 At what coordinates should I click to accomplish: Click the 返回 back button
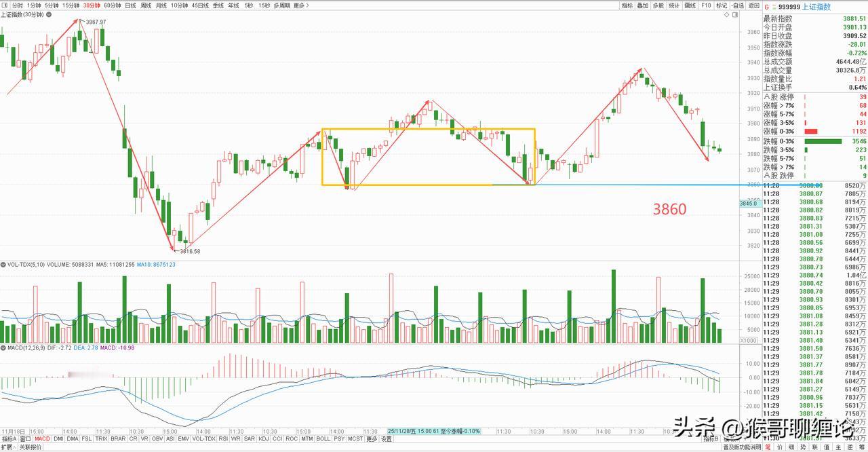tap(754, 5)
